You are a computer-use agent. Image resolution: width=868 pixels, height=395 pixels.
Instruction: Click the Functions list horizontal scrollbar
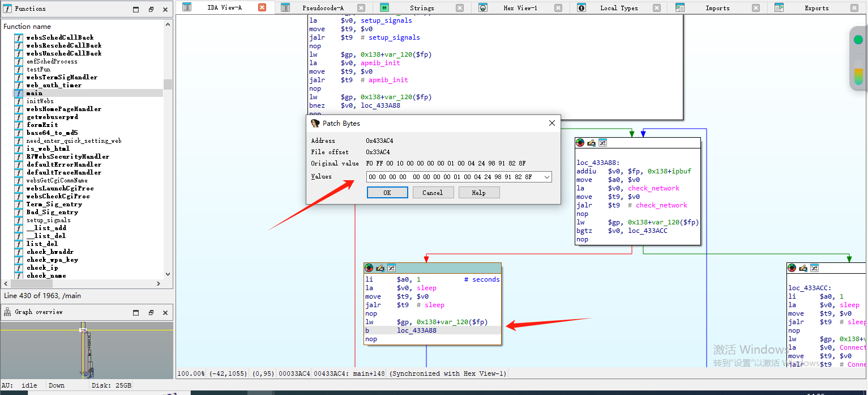click(x=83, y=283)
